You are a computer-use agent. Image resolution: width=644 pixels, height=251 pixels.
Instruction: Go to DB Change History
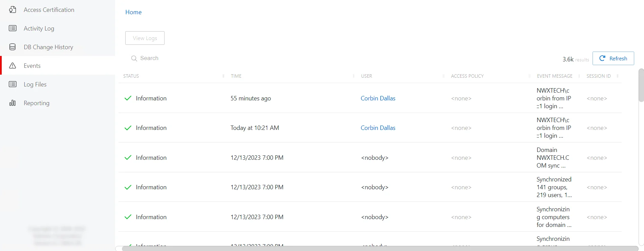coord(58,47)
